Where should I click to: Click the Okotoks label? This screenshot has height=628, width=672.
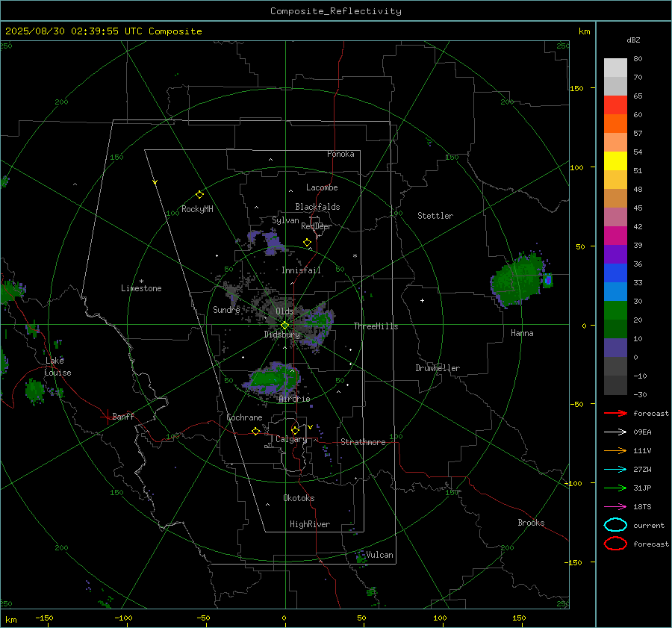point(299,498)
